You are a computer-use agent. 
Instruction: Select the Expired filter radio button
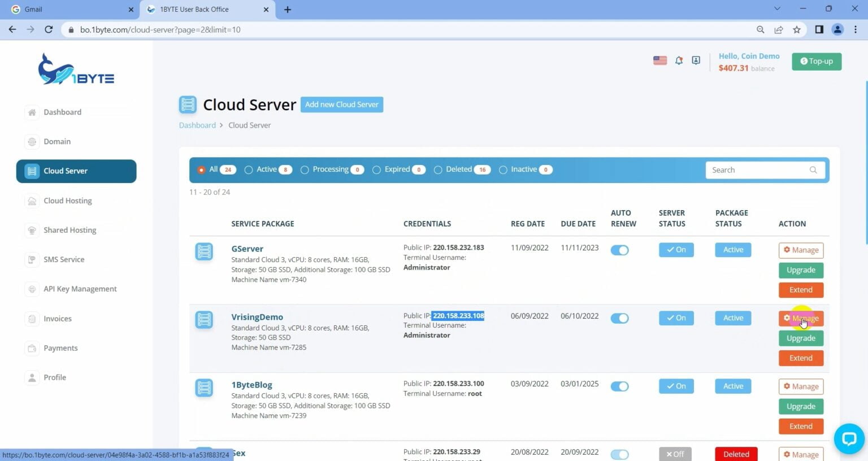tap(376, 169)
